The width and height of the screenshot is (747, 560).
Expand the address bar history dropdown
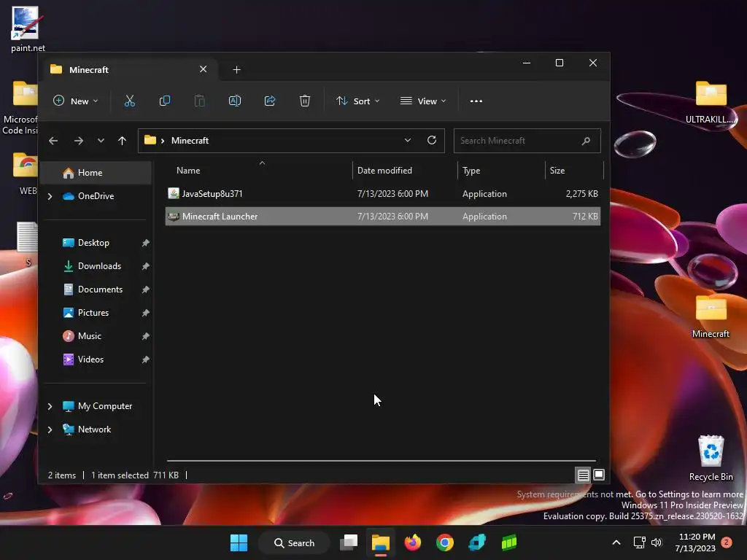tap(407, 140)
